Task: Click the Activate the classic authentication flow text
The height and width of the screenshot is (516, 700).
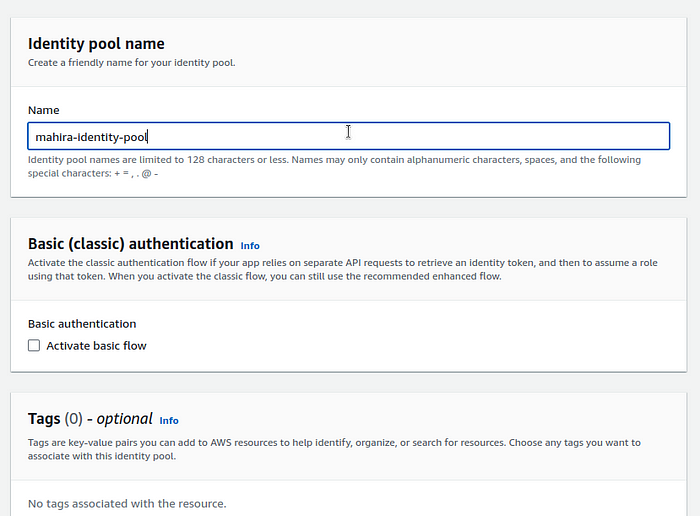Action: coord(342,262)
